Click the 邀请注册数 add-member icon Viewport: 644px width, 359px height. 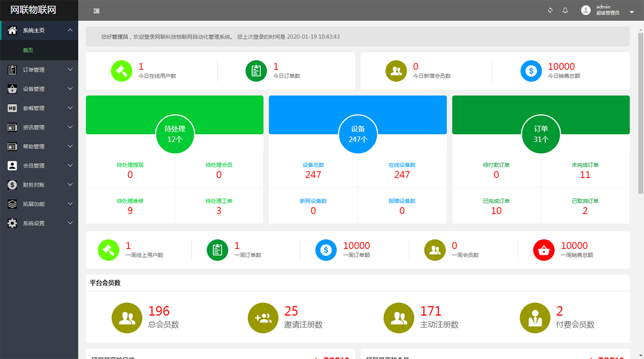point(263,318)
